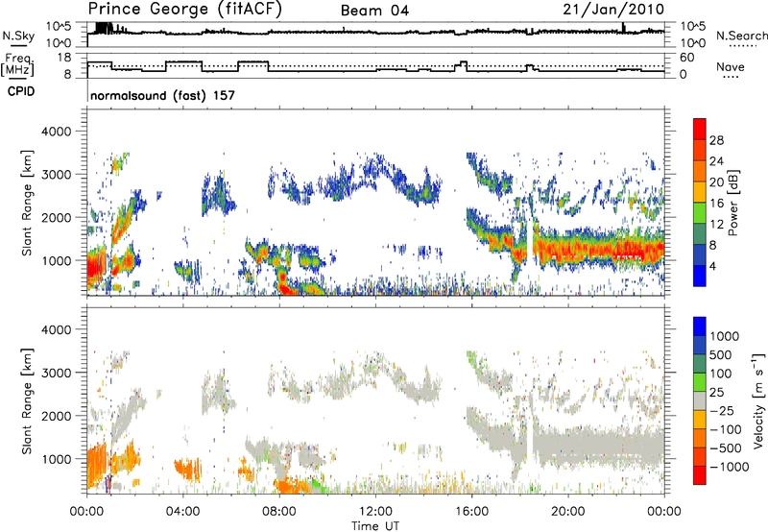
Task: Select the 'Beam 04' label
Action: (x=374, y=11)
